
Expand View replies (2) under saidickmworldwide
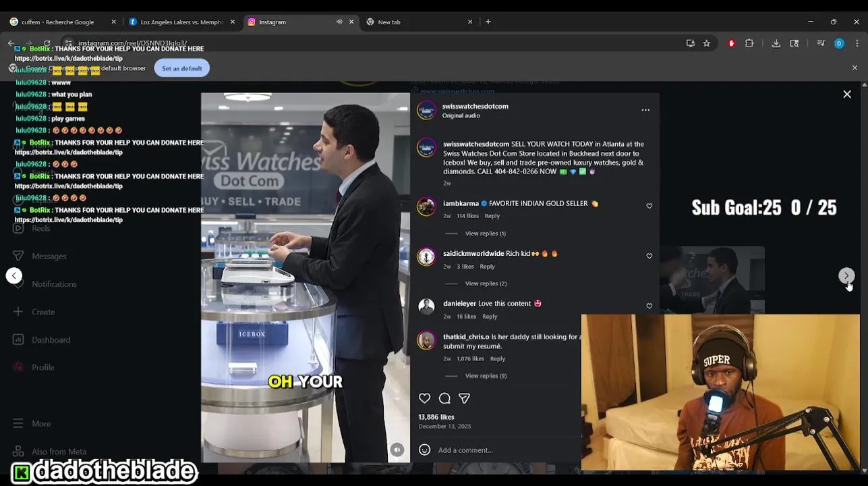tap(486, 283)
